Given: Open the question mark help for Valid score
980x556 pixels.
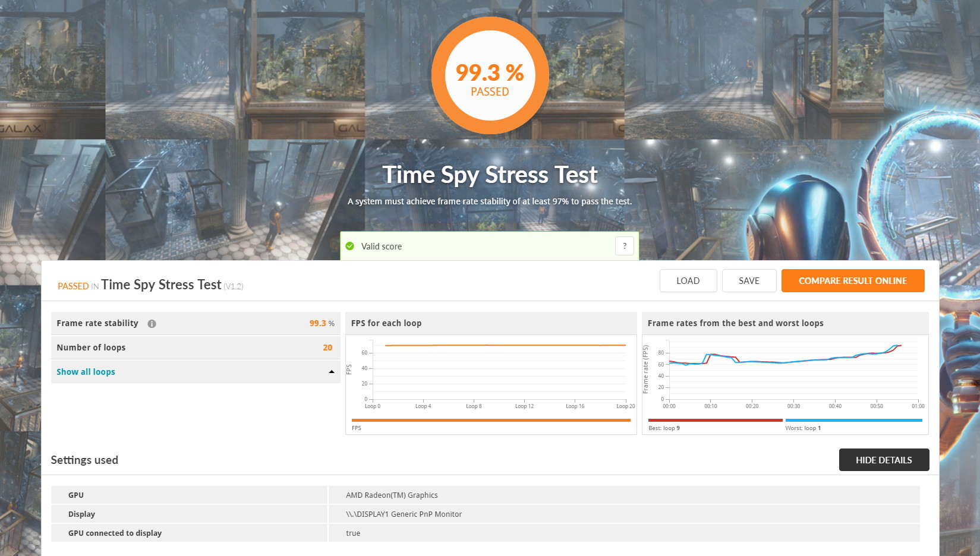Looking at the screenshot, I should [x=624, y=246].
